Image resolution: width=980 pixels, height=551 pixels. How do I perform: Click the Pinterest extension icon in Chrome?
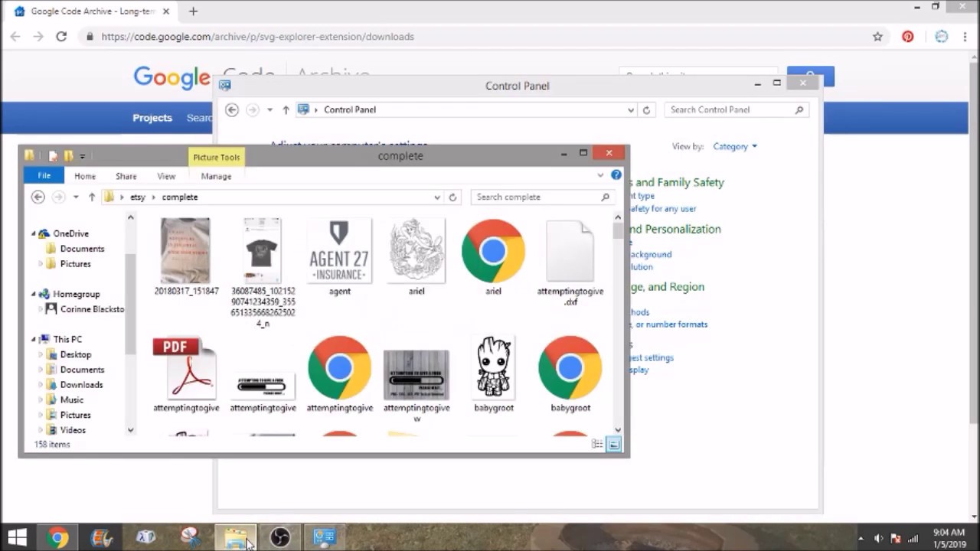tap(907, 36)
